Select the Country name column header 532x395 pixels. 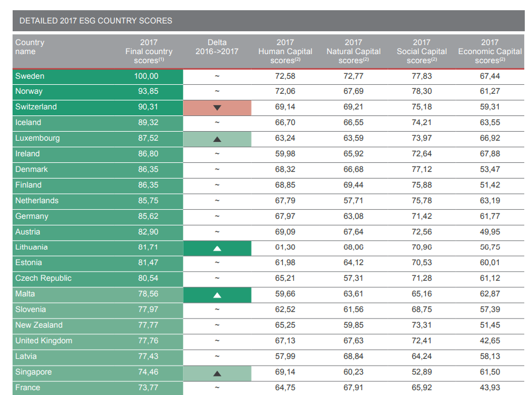tap(30, 47)
